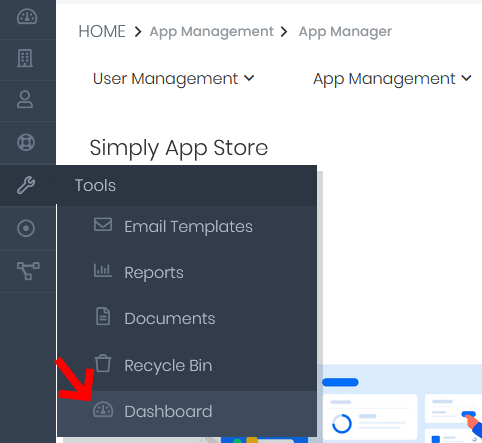Follow the App Management breadcrumb link
The image size is (482, 443).
[x=211, y=32]
